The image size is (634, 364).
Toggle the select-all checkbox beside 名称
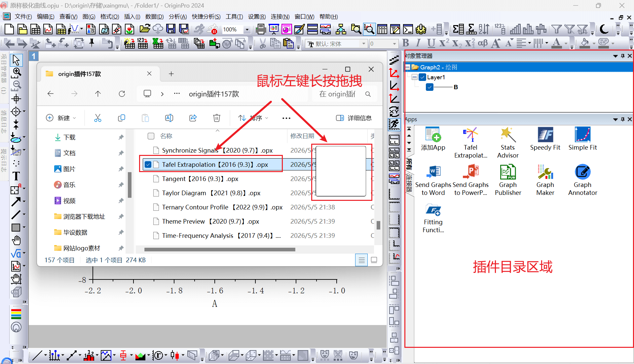pos(151,136)
